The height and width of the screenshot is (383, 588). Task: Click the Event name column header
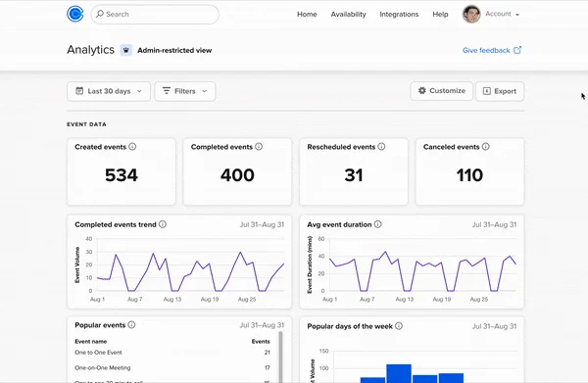pyautogui.click(x=91, y=342)
